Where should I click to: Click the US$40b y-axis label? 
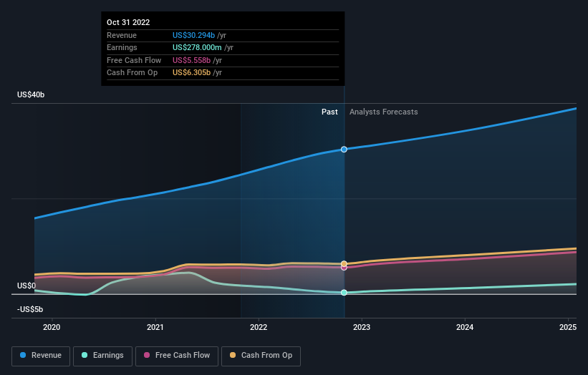pyautogui.click(x=31, y=94)
